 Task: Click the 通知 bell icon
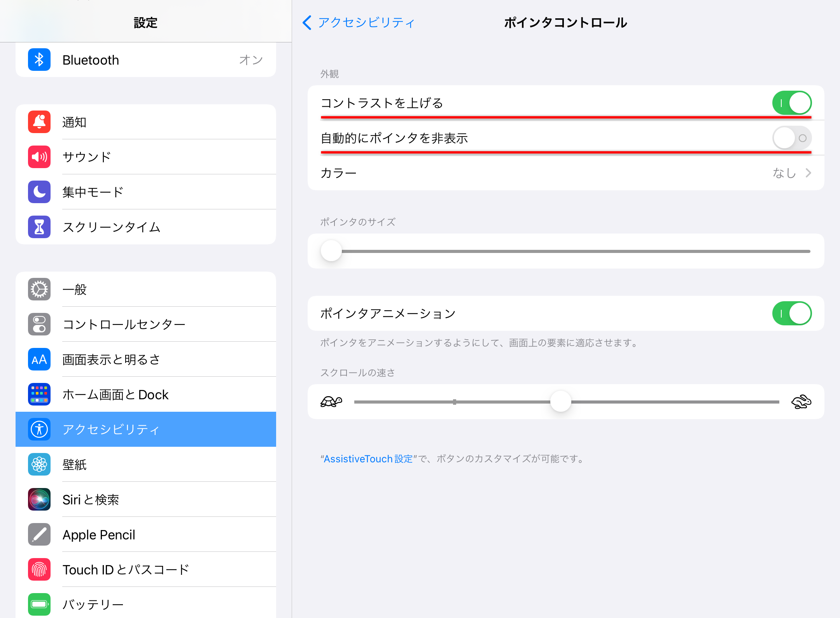[38, 122]
